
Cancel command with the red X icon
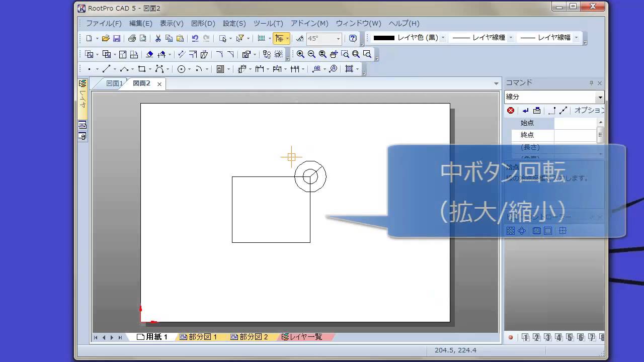coord(511,111)
